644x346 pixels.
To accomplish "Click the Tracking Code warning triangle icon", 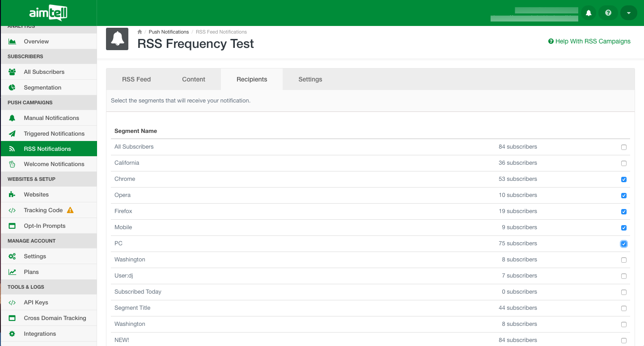I will pyautogui.click(x=70, y=210).
